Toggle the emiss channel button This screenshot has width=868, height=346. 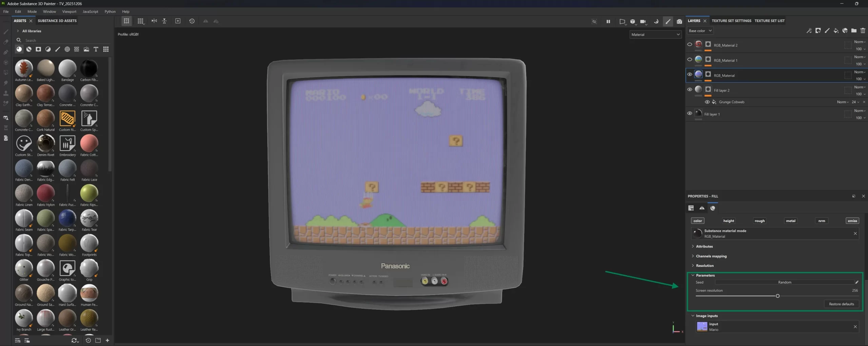[852, 221]
